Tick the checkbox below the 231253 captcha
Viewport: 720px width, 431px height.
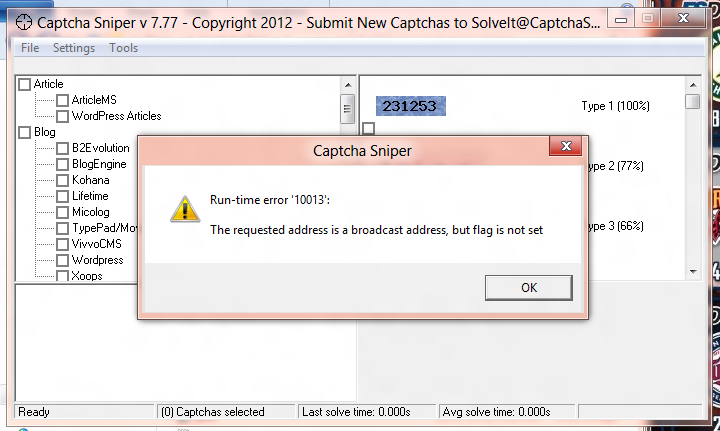[368, 129]
